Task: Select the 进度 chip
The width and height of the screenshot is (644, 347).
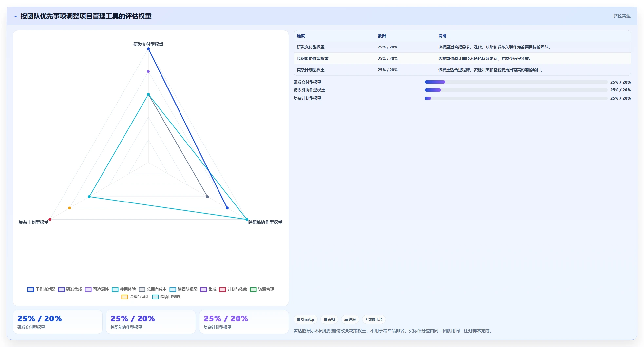Action: (x=350, y=319)
